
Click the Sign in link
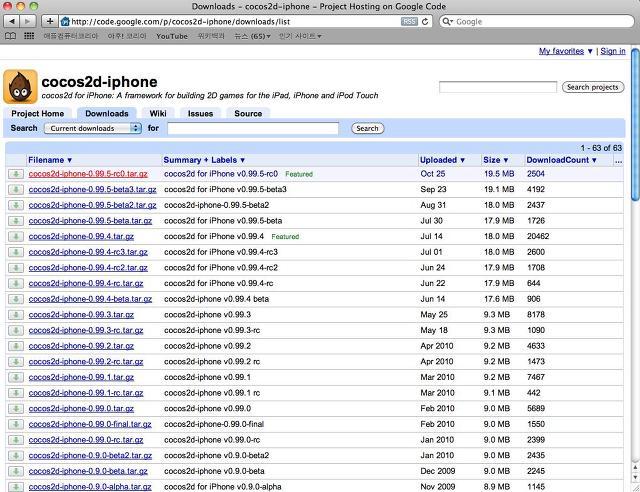click(x=613, y=51)
